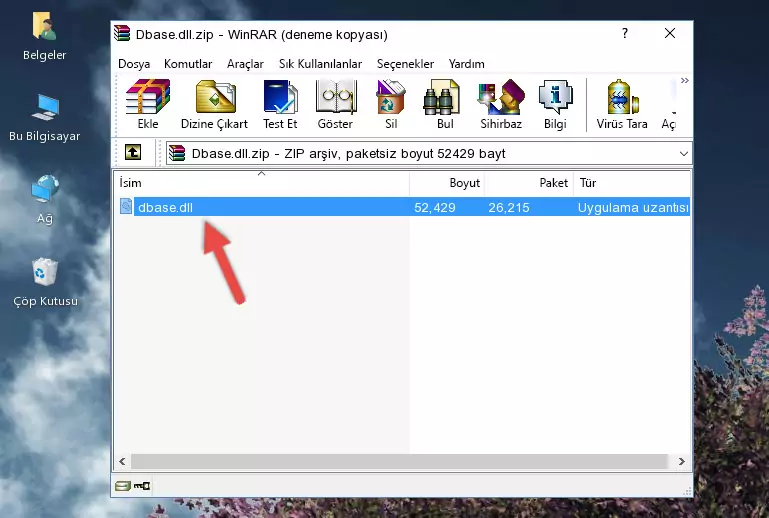
Task: Click the 52,429 size value
Action: [x=435, y=207]
